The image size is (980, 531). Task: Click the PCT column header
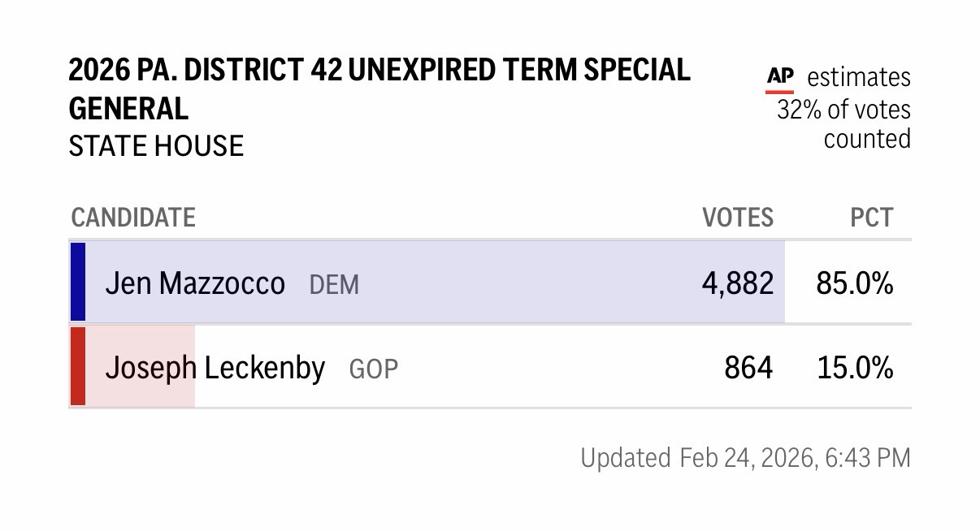click(871, 218)
